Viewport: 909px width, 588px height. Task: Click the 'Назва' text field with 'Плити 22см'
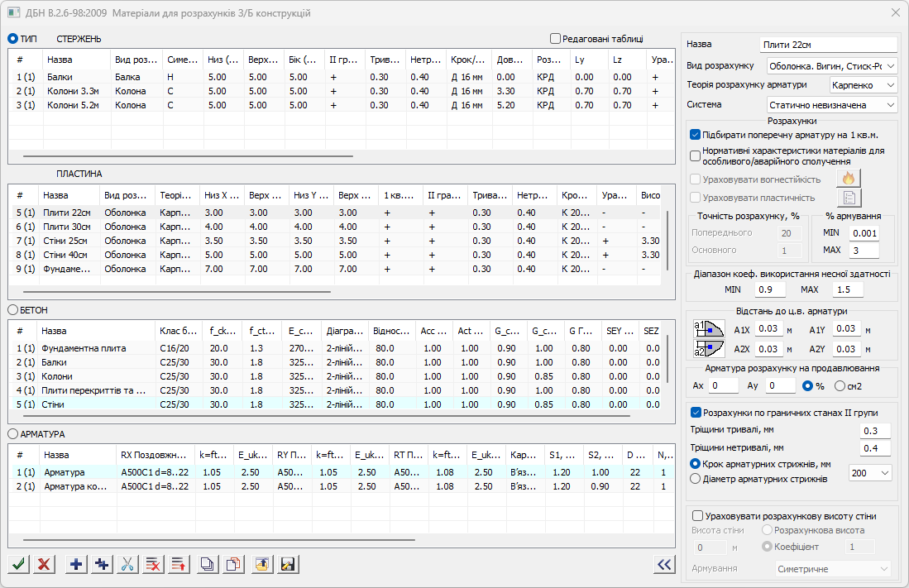tap(827, 45)
